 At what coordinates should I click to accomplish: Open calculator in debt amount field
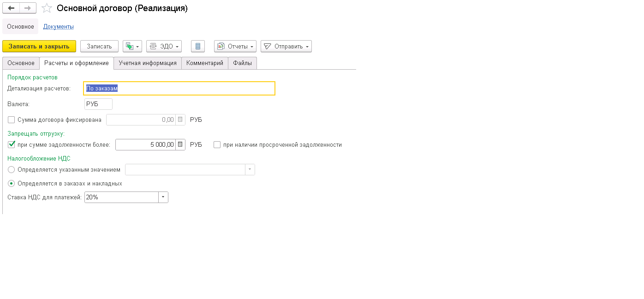(180, 145)
